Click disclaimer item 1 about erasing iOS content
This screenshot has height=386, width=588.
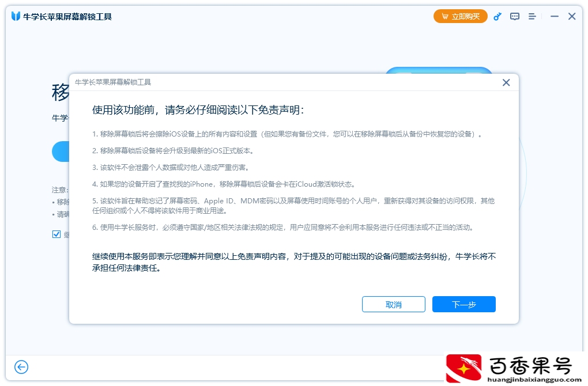(x=287, y=134)
